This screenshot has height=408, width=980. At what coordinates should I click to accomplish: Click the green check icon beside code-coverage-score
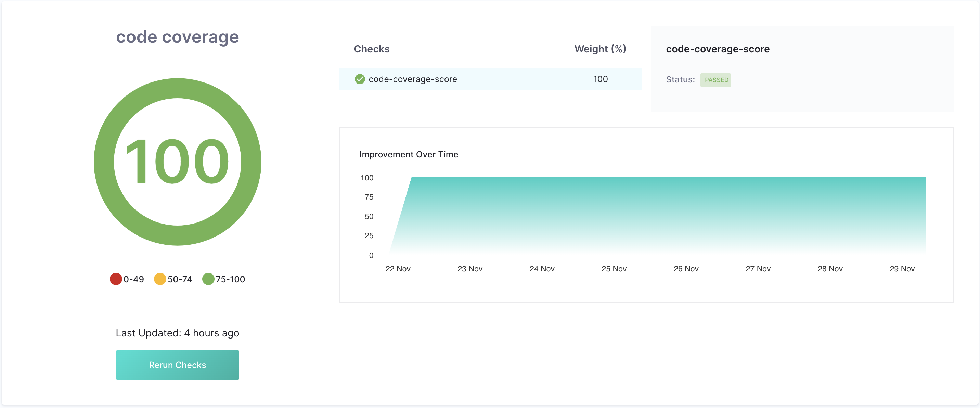[x=360, y=79]
